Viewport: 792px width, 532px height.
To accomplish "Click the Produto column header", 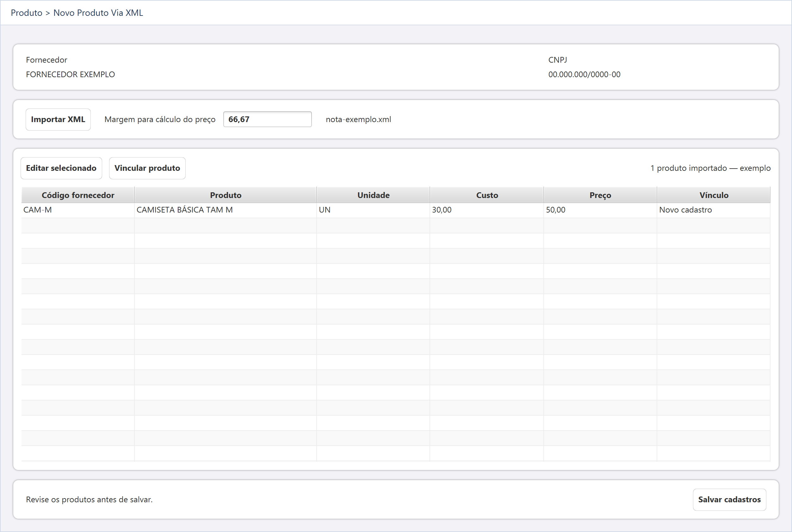I will point(226,195).
